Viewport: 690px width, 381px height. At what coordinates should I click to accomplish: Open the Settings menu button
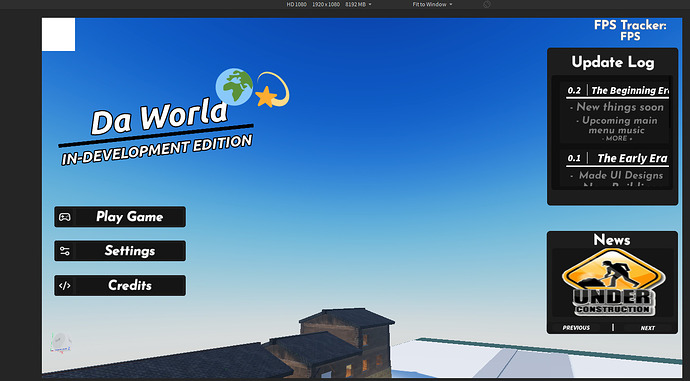tap(120, 251)
